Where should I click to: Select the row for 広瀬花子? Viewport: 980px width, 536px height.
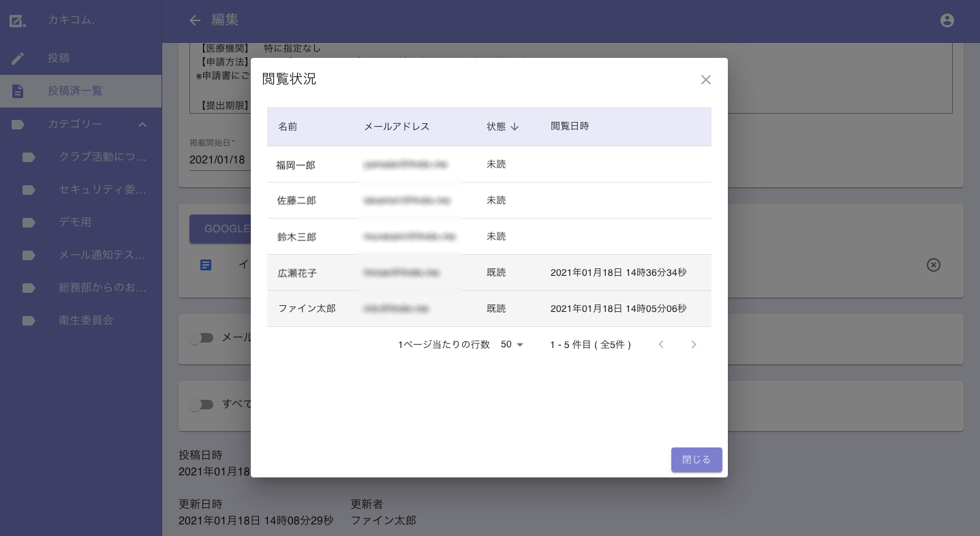(489, 273)
